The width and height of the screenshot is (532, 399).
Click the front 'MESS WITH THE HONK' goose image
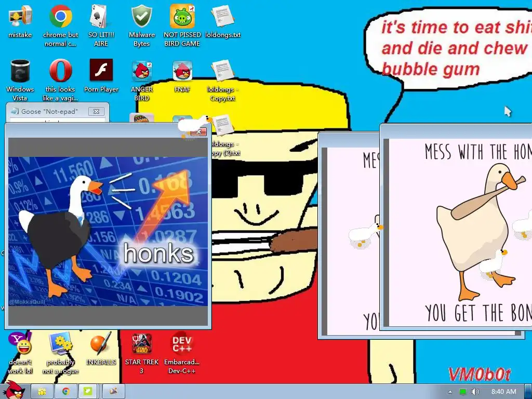pyautogui.click(x=460, y=232)
